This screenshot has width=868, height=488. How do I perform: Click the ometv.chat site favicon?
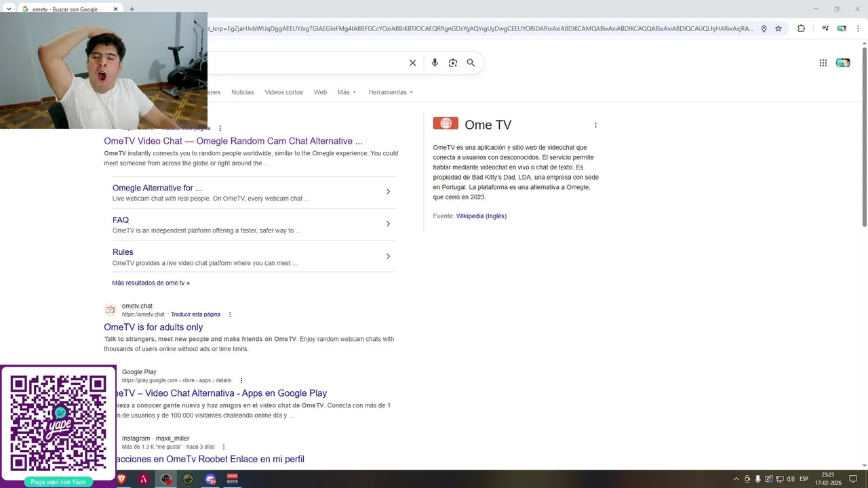point(111,310)
